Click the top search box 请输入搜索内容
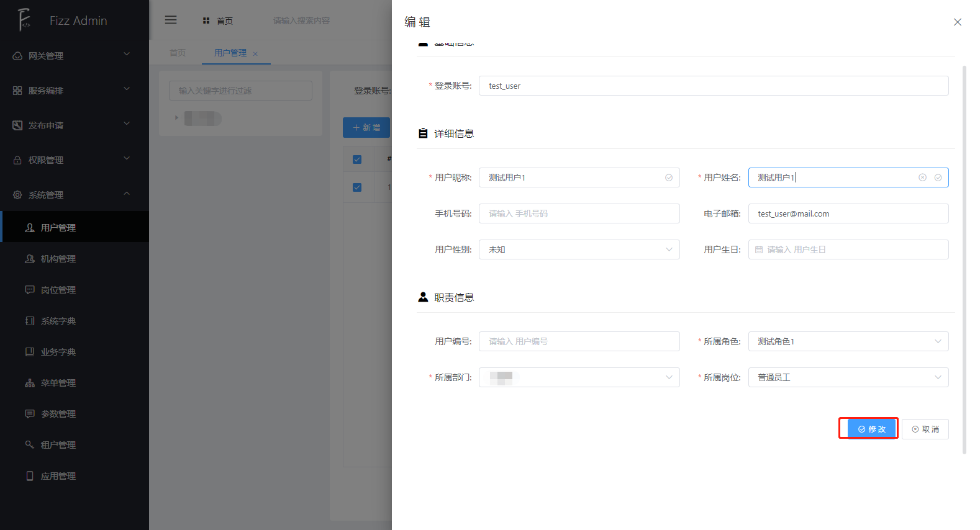The height and width of the screenshot is (530, 980). pyautogui.click(x=302, y=20)
